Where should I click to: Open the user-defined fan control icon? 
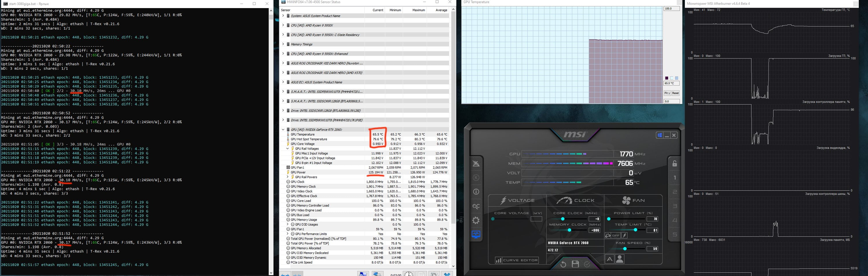pos(620,259)
